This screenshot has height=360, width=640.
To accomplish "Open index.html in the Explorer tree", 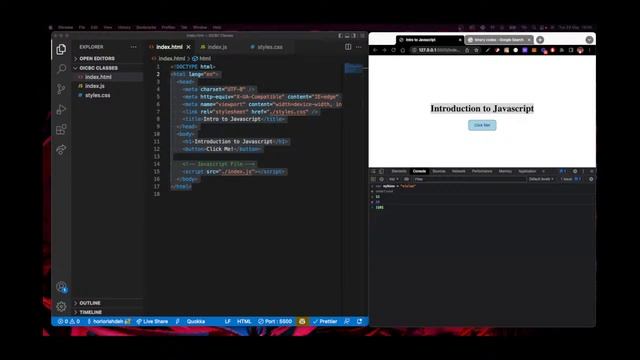I will coord(98,77).
